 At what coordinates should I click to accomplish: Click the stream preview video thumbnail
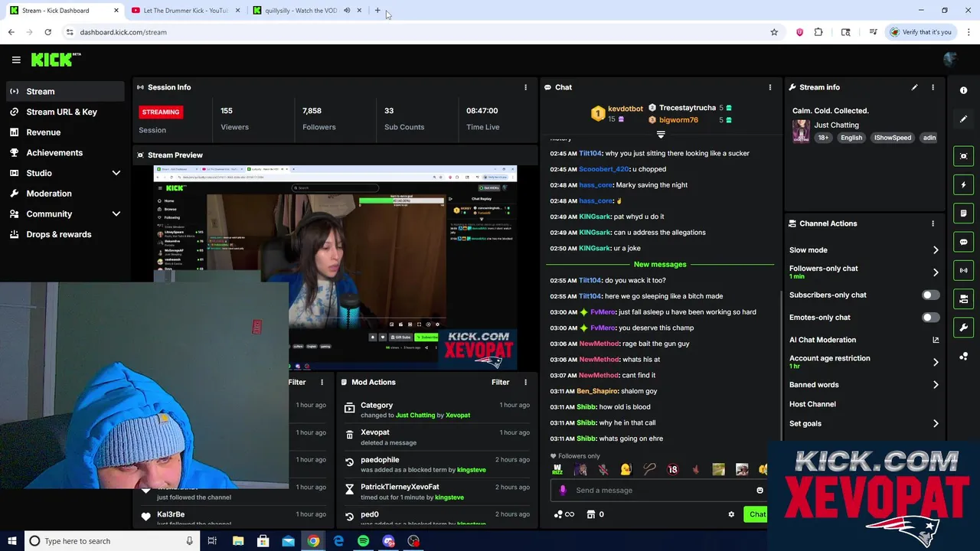(335, 268)
